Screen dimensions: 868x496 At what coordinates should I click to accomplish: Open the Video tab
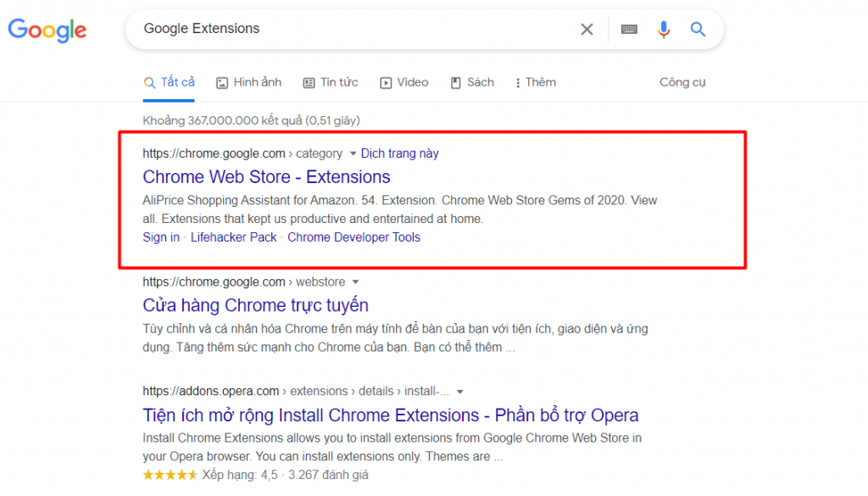[404, 82]
